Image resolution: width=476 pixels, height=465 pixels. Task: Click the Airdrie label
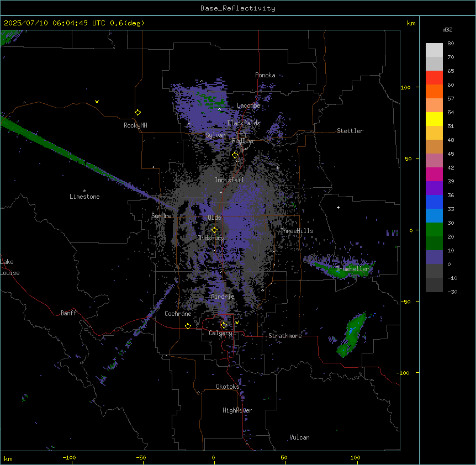(x=223, y=297)
